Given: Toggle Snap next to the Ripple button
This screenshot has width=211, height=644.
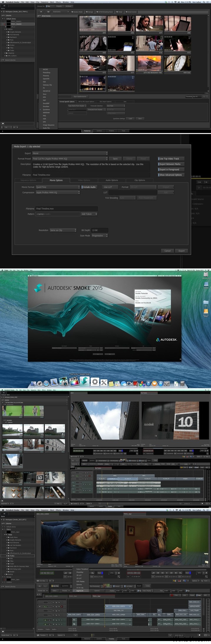Looking at the screenshot, I should tap(199, 595).
